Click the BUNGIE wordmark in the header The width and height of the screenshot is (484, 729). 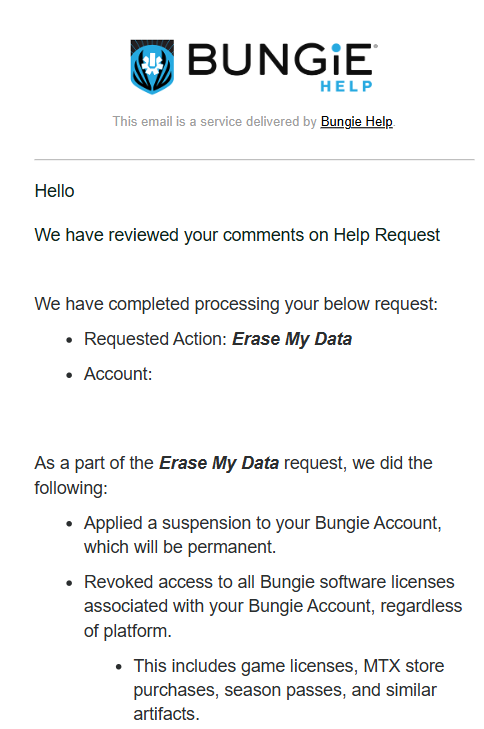tap(280, 60)
